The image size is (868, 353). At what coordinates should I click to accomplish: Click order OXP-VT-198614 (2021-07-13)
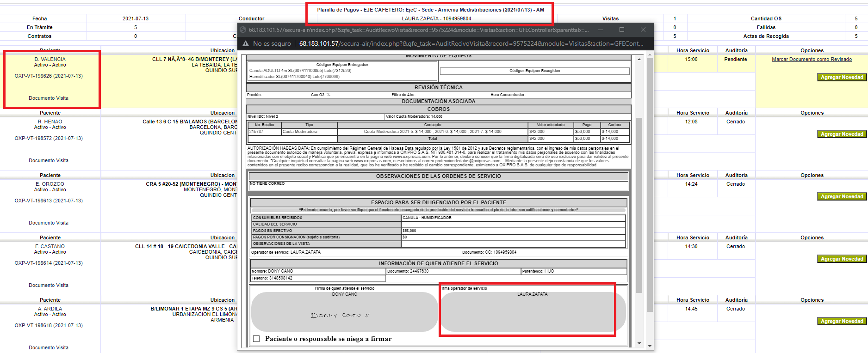pos(49,263)
